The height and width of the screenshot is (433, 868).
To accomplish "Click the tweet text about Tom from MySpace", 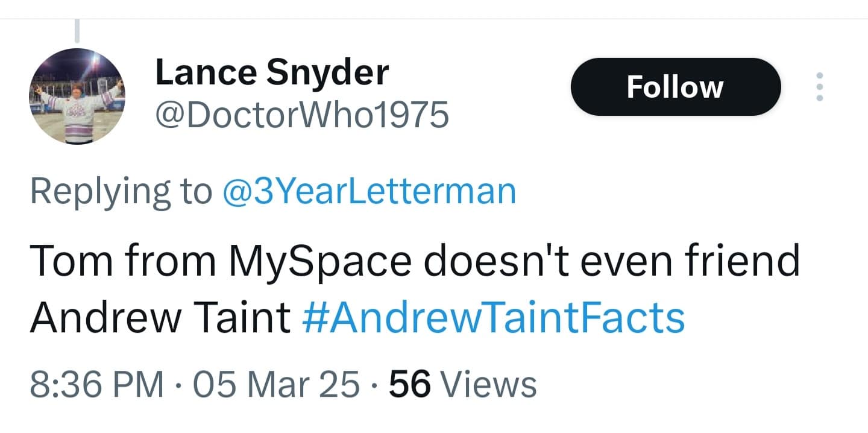I will tap(415, 261).
